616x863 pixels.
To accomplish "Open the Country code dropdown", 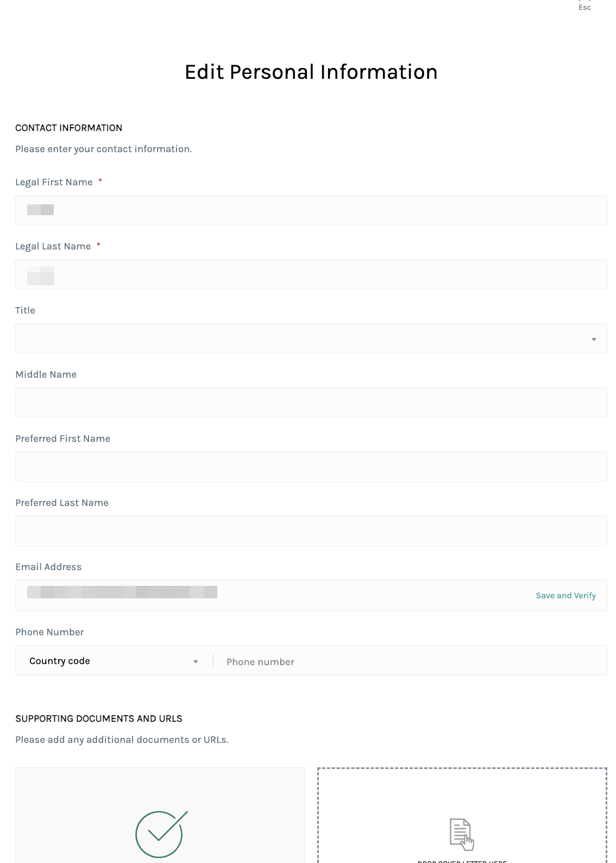I will (112, 661).
